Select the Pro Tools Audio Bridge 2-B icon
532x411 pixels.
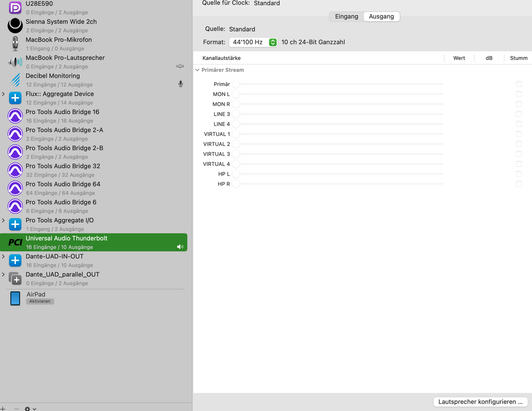coord(15,152)
